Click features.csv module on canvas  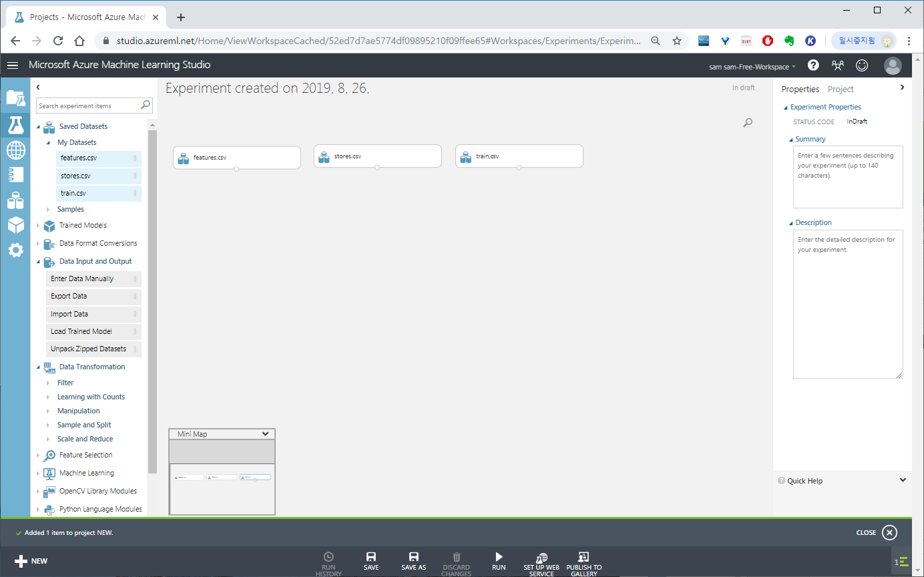[236, 157]
